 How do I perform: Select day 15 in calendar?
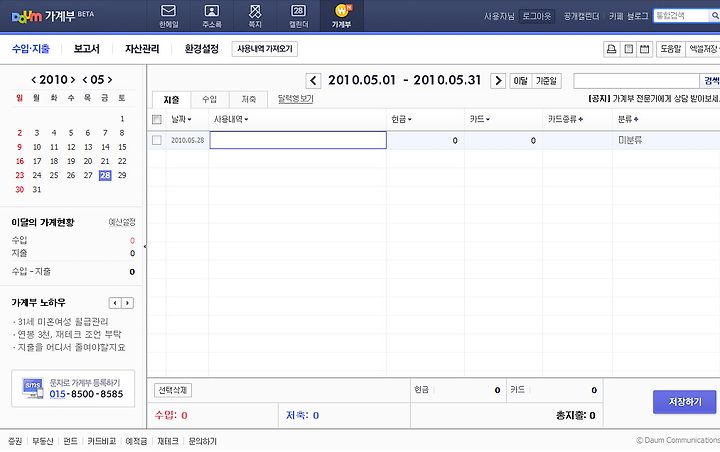[122, 147]
